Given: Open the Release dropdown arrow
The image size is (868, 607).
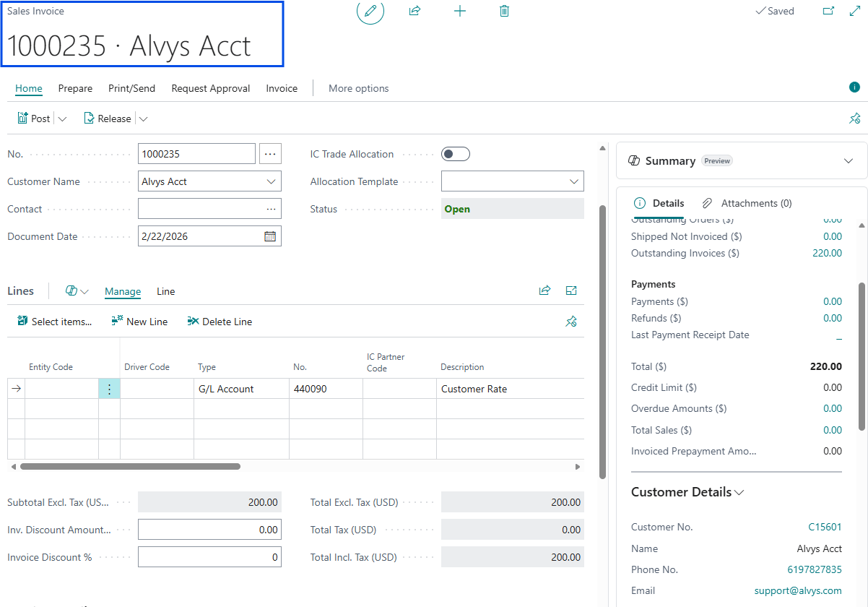Looking at the screenshot, I should click(x=143, y=119).
